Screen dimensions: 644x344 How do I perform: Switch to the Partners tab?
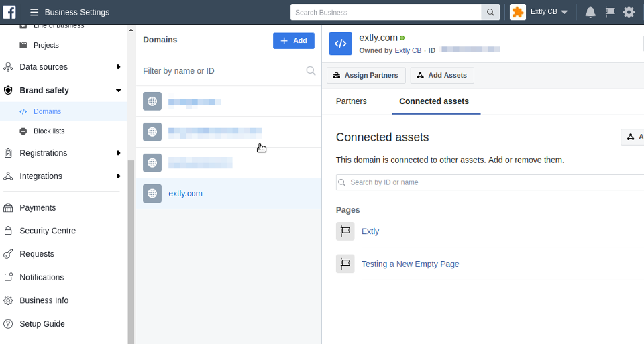click(x=351, y=101)
